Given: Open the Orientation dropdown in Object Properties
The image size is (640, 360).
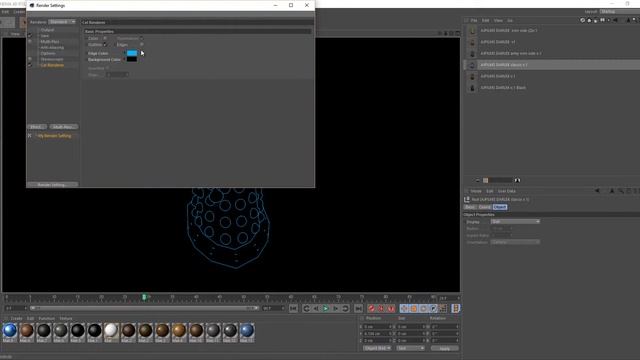Looking at the screenshot, I should click(515, 242).
